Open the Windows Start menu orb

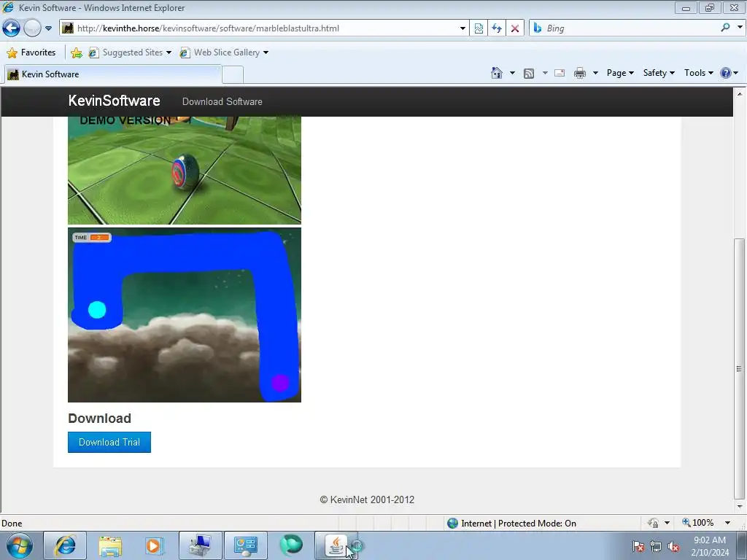20,545
